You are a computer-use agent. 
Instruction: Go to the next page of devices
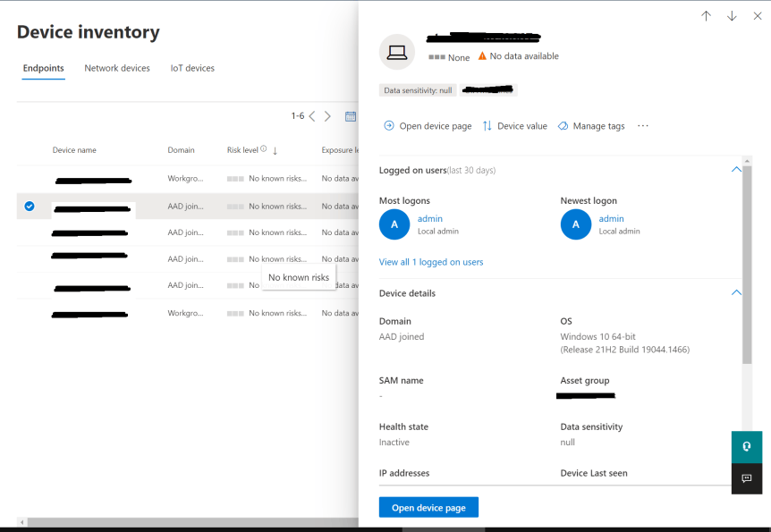[x=327, y=116]
